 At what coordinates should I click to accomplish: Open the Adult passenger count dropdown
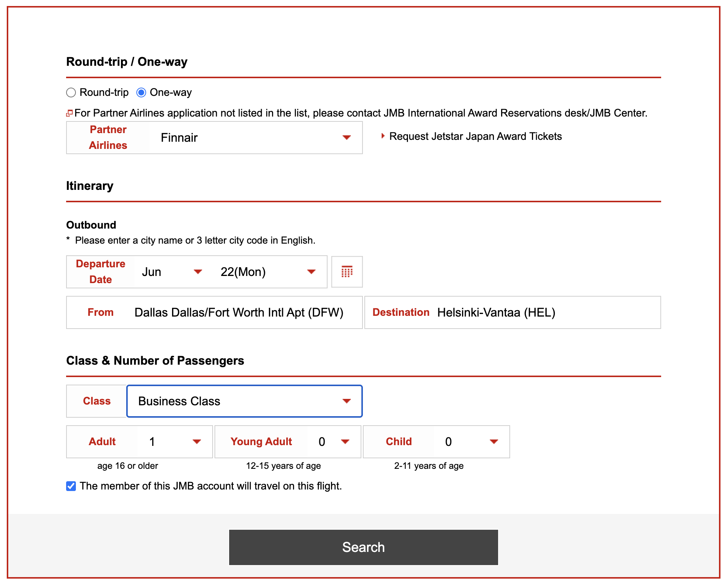[x=175, y=442]
